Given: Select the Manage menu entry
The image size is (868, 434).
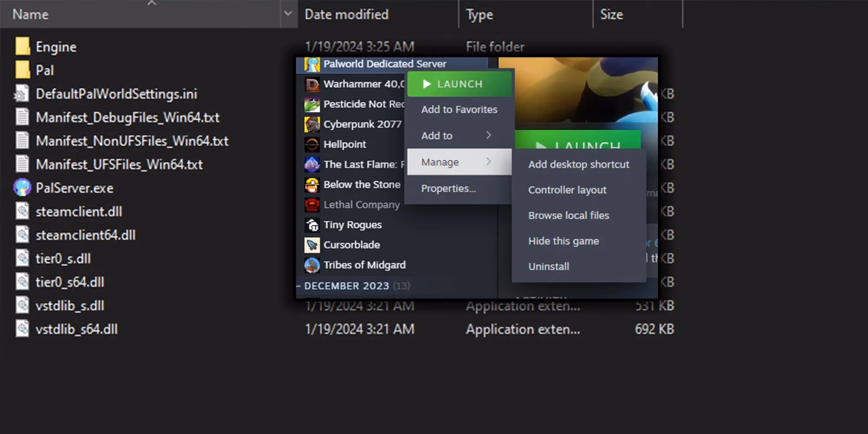Looking at the screenshot, I should 459,162.
